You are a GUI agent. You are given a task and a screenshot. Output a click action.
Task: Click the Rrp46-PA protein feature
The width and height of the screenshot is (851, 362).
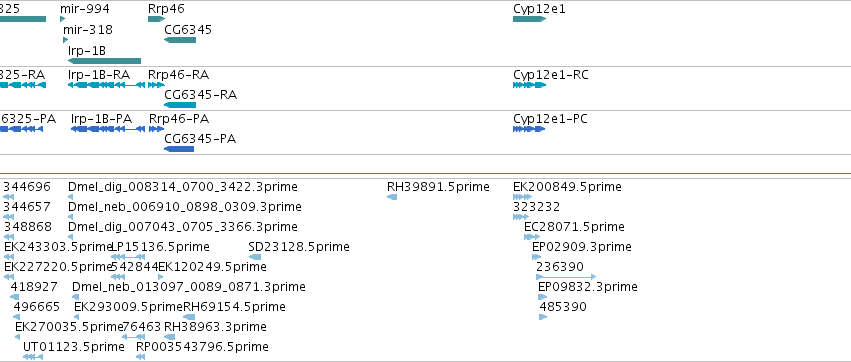(x=156, y=129)
